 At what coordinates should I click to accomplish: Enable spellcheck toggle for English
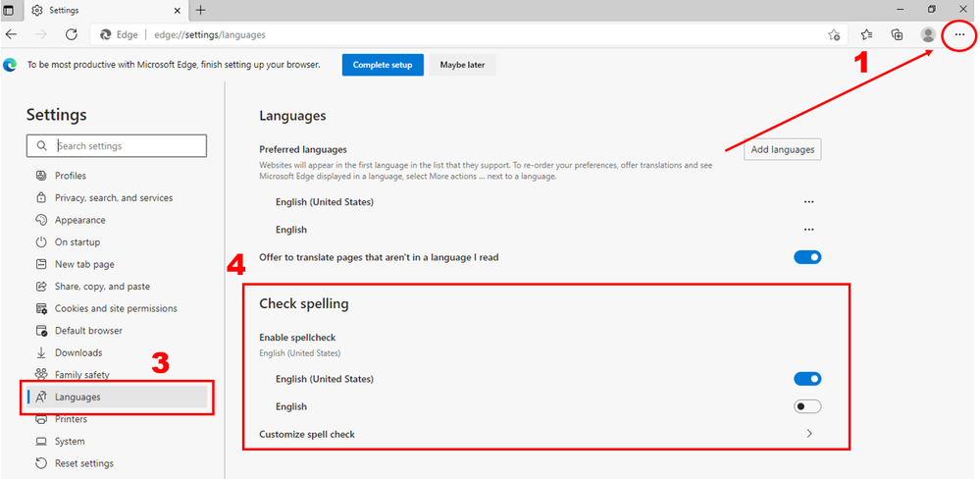point(807,406)
